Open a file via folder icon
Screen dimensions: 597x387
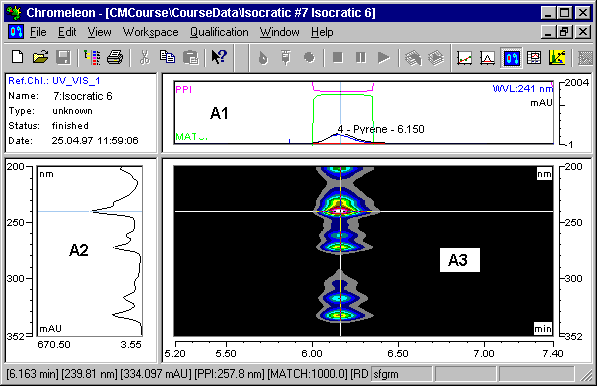[40, 58]
